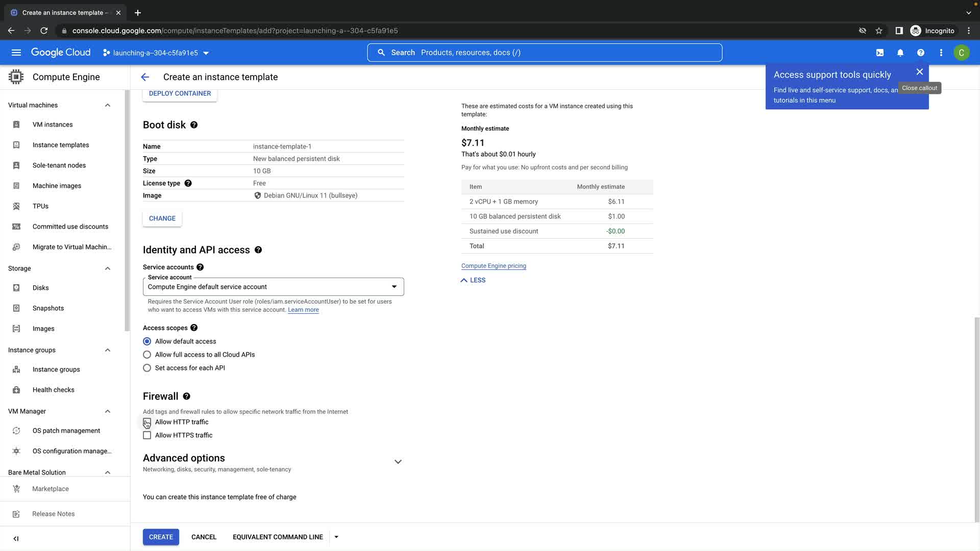Click the Access scopes help icon

click(194, 328)
